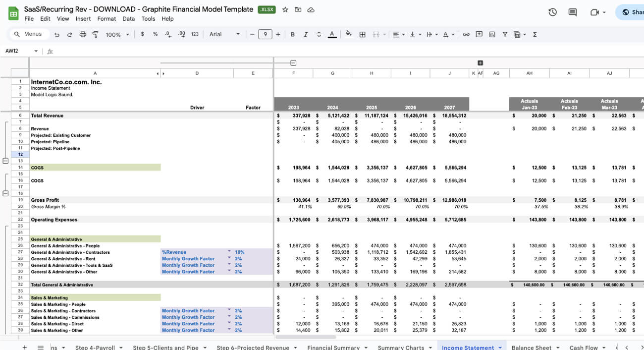The height and width of the screenshot is (350, 644).
Task: Move the document to a folder
Action: (298, 10)
